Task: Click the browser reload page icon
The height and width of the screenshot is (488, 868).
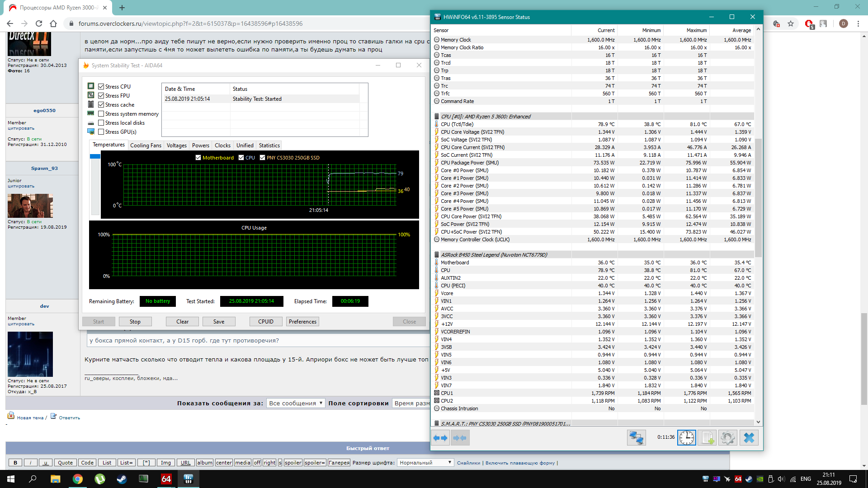Action: coord(39,23)
